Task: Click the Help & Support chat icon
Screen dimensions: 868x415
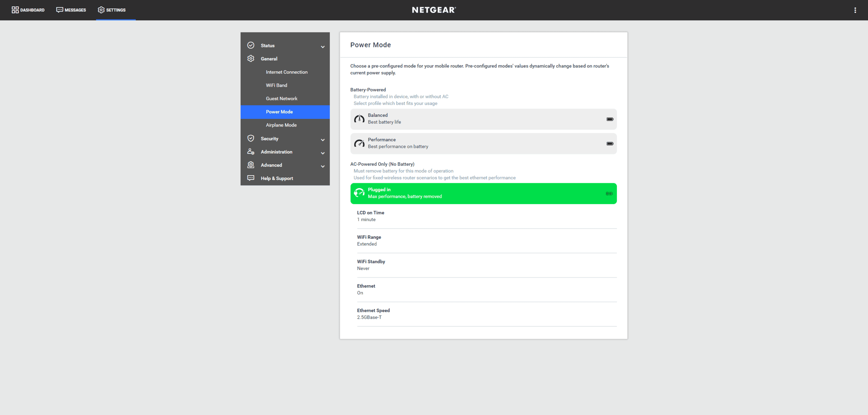Action: coord(251,178)
